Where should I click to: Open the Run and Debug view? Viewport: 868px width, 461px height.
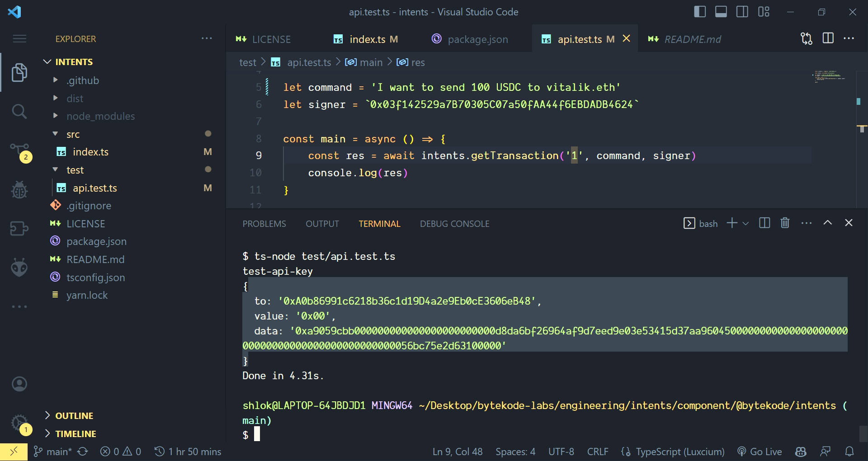(19, 190)
